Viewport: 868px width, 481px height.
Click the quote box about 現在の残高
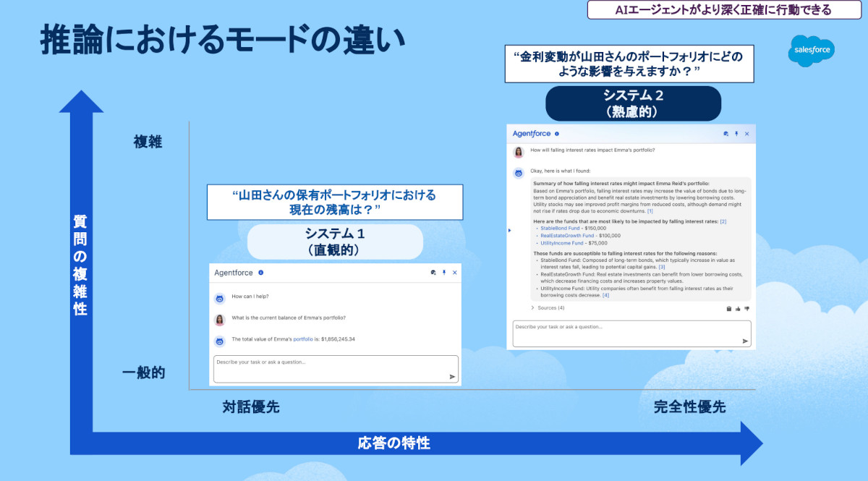pyautogui.click(x=335, y=202)
